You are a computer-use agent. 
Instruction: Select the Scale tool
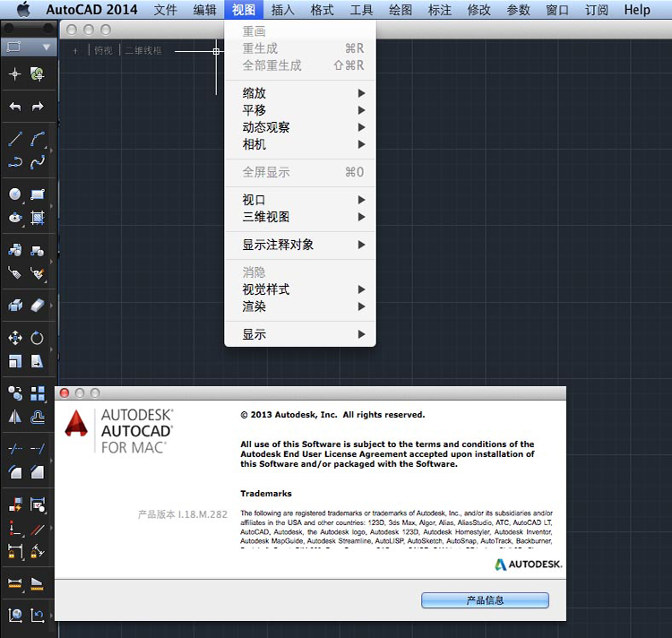pyautogui.click(x=15, y=362)
